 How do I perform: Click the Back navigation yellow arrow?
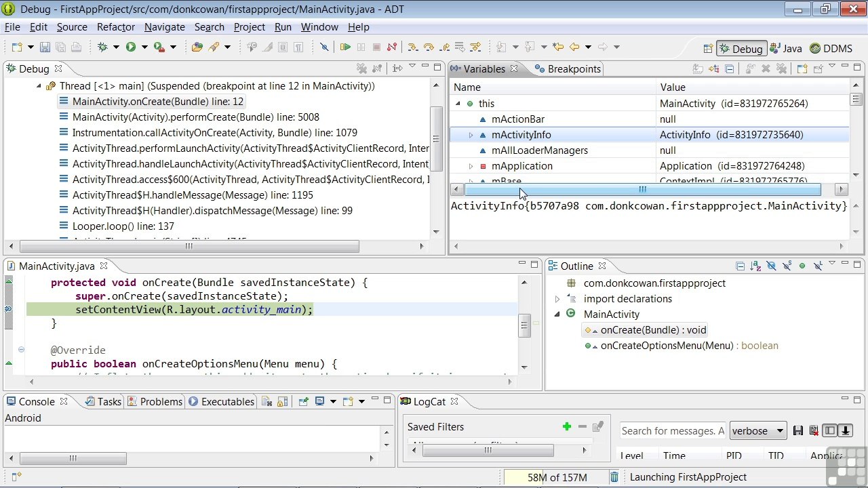click(574, 47)
